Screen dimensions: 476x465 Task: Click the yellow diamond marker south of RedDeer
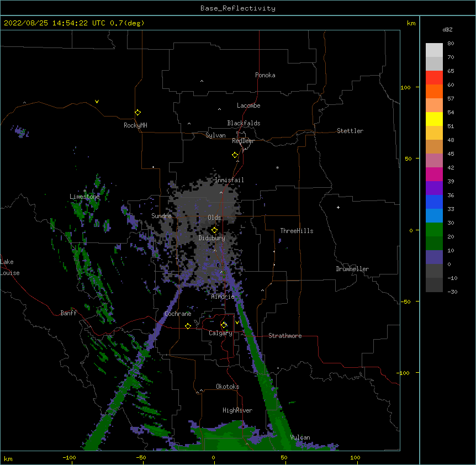click(235, 155)
